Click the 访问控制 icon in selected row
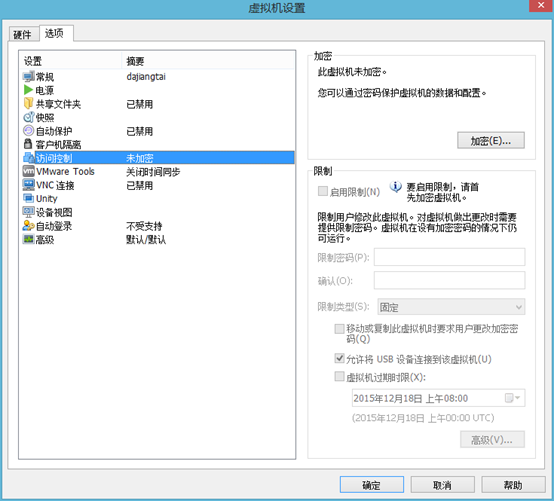 [x=28, y=158]
